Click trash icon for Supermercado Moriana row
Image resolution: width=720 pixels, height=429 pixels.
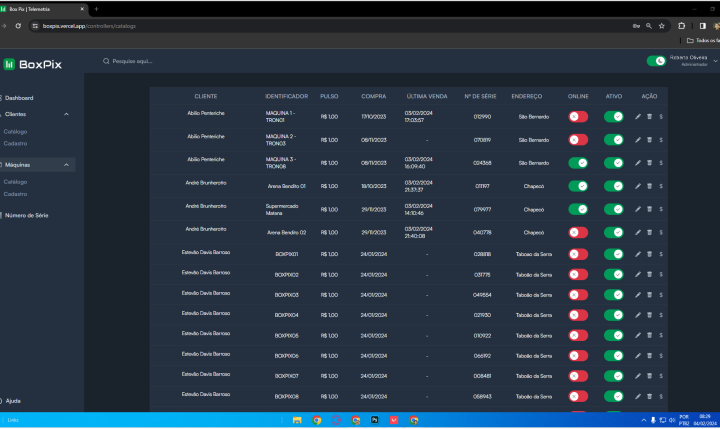pyautogui.click(x=649, y=209)
